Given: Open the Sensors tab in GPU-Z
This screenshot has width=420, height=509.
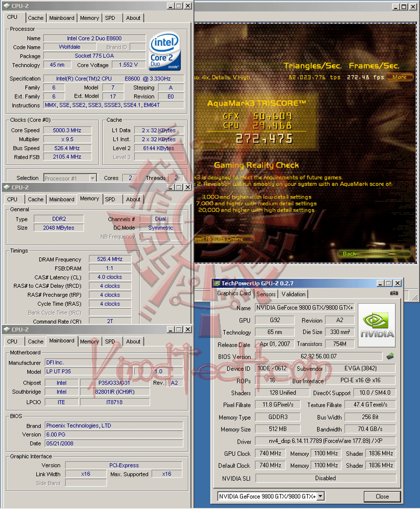Looking at the screenshot, I should 266,294.
